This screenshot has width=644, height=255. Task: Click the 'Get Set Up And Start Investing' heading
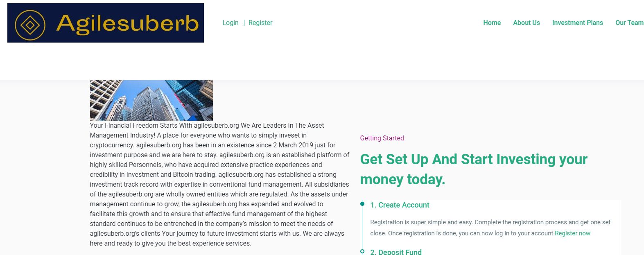click(473, 169)
